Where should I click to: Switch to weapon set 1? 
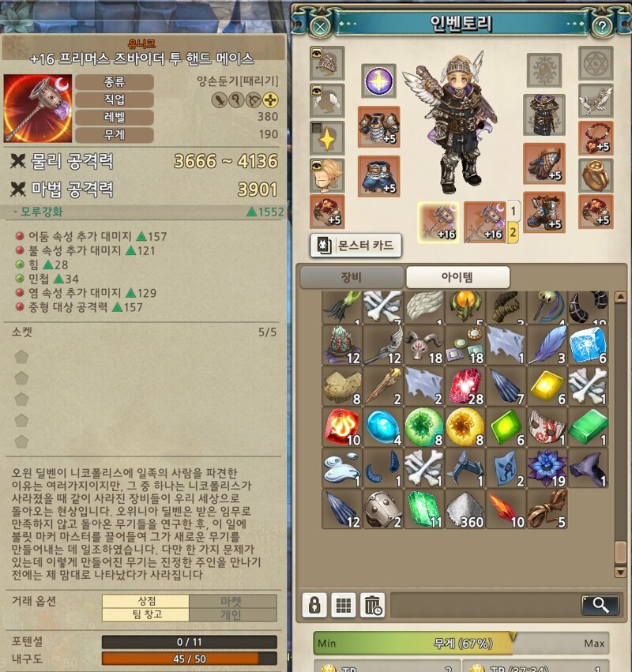click(x=513, y=211)
